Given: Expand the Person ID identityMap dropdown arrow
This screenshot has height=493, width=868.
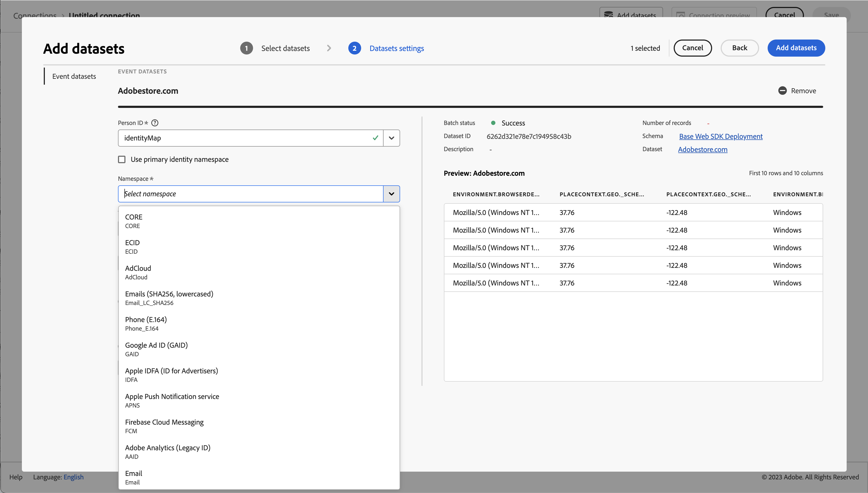Looking at the screenshot, I should click(392, 138).
